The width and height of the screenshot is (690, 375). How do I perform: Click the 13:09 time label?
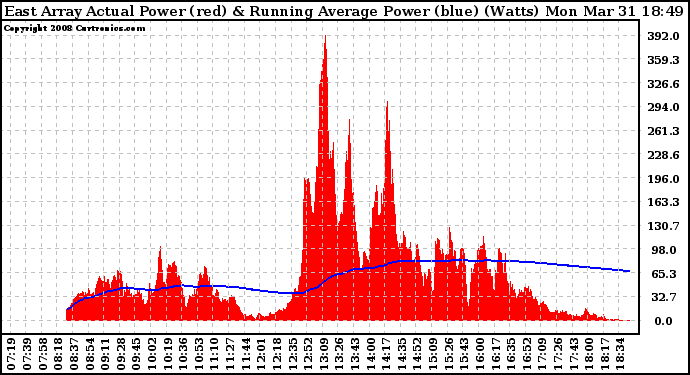pos(324,354)
